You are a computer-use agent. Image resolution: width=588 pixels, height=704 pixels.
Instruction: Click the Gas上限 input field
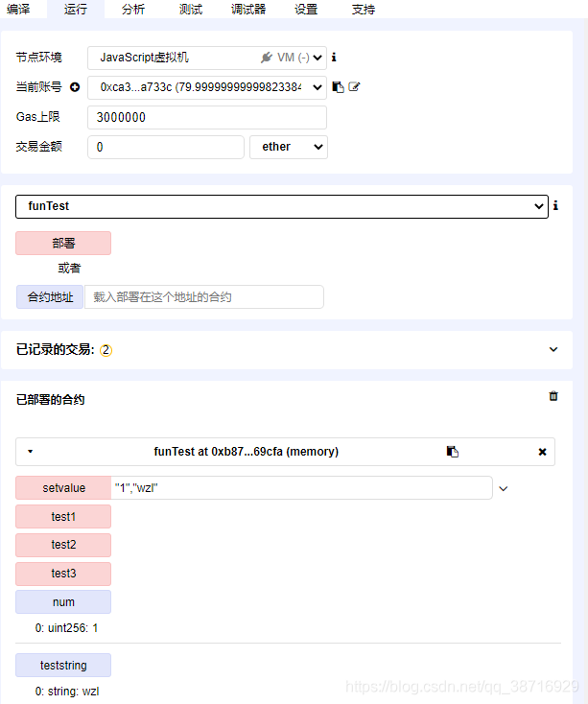coord(207,117)
